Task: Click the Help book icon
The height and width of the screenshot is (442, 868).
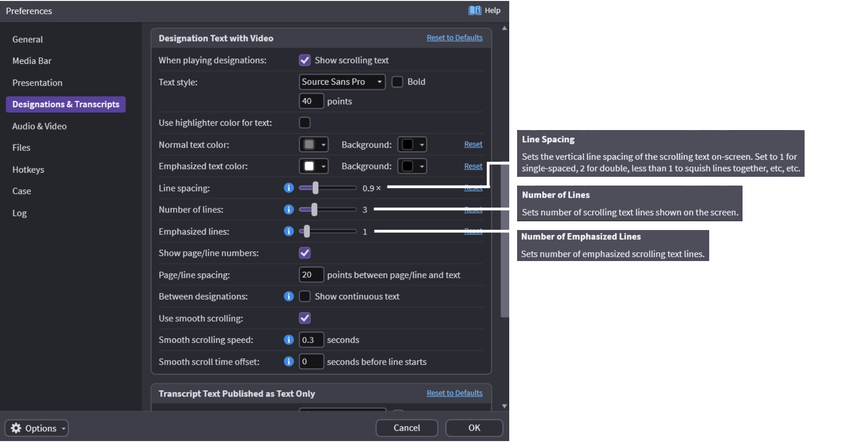Action: coord(474,10)
